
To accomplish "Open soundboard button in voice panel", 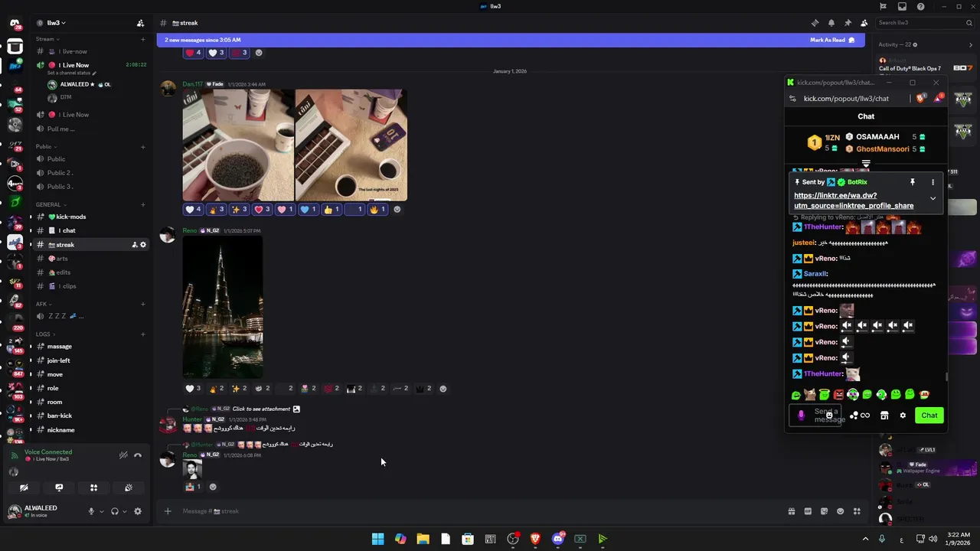I will coord(129,487).
